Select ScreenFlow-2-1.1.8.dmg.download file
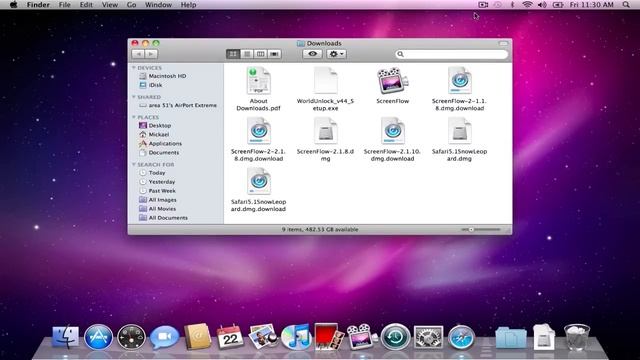640x360 pixels. (459, 89)
